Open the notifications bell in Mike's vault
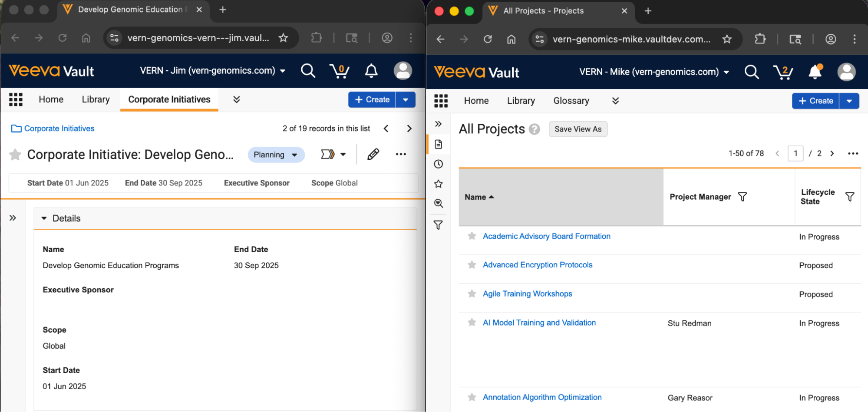 point(815,72)
